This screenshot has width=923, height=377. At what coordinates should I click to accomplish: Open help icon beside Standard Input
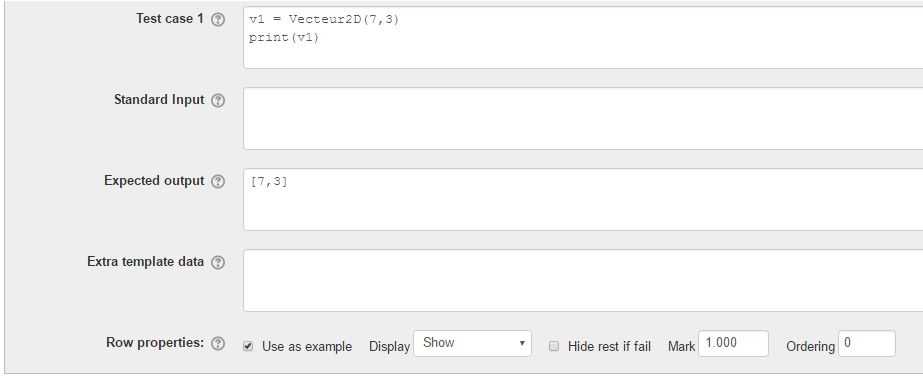pyautogui.click(x=218, y=100)
